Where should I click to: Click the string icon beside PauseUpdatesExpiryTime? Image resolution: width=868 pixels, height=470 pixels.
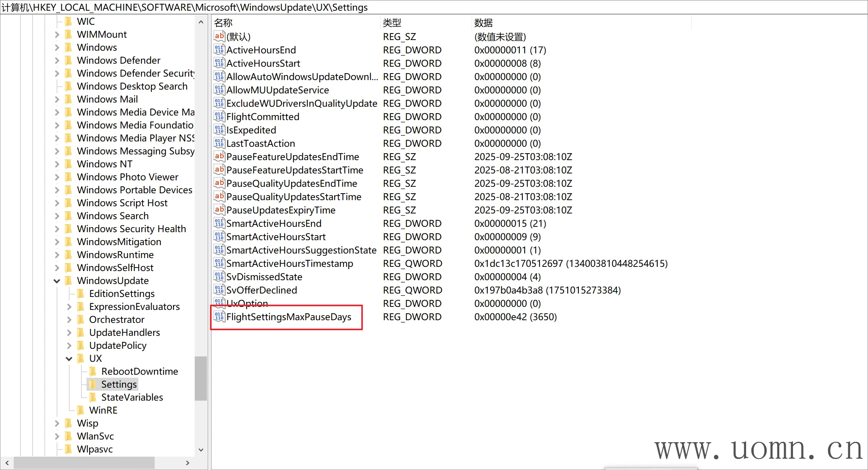click(219, 210)
